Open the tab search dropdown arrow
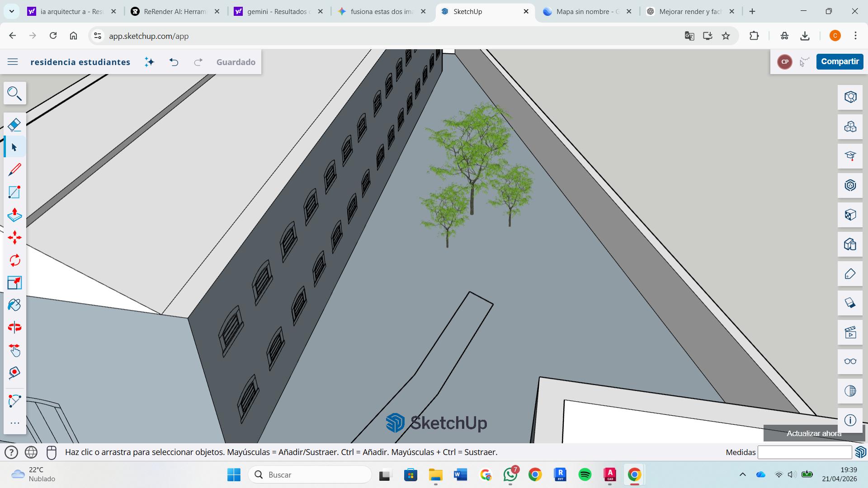The height and width of the screenshot is (488, 868). click(x=11, y=11)
